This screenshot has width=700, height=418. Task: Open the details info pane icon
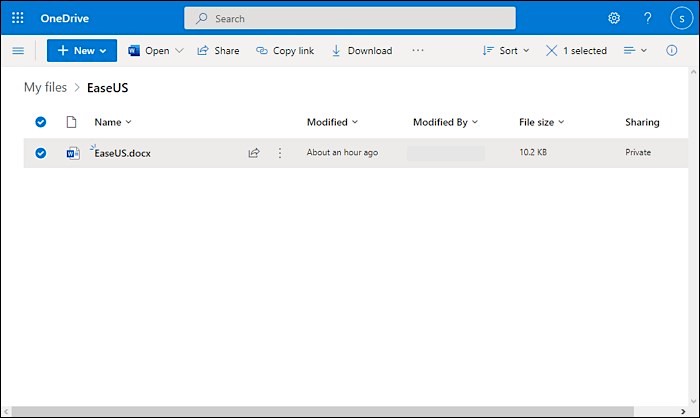pos(671,51)
